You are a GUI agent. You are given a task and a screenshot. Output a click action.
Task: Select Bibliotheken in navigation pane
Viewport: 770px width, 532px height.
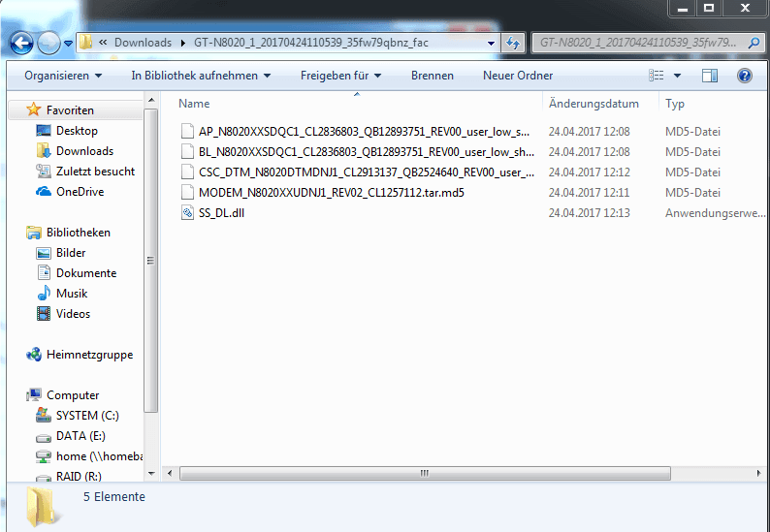(x=79, y=233)
